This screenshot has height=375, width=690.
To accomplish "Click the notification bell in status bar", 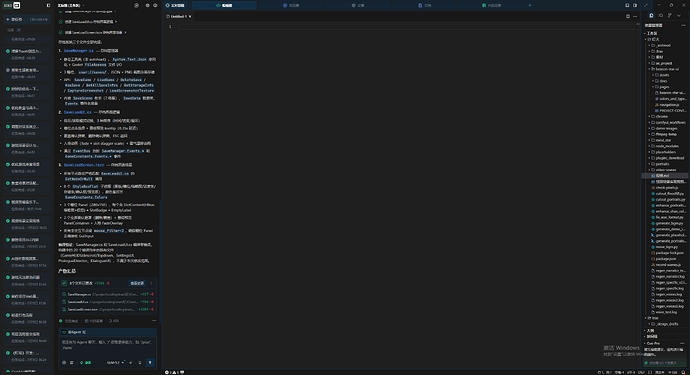I will [x=683, y=372].
